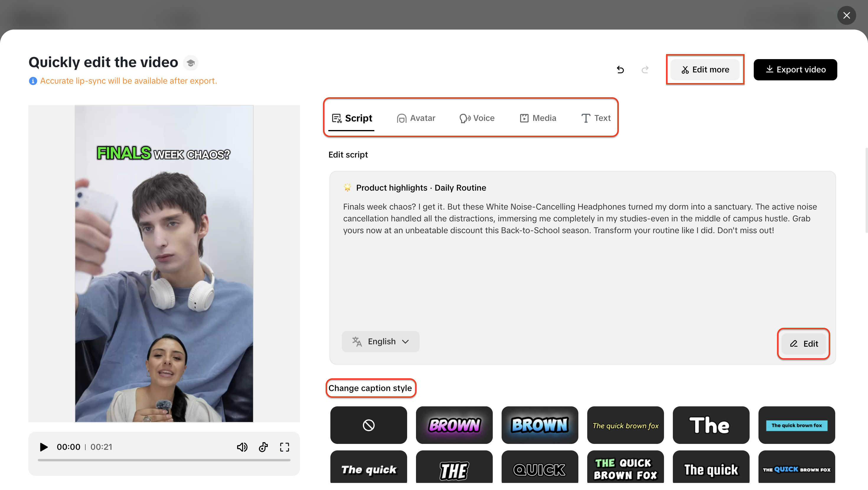Select the no-caption style option
Image resolution: width=868 pixels, height=490 pixels.
click(x=368, y=425)
